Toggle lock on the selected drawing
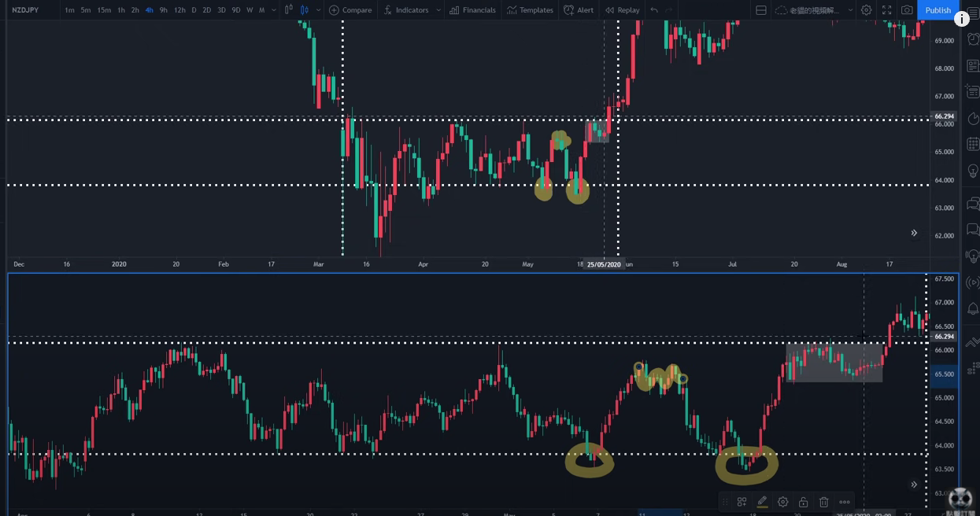Viewport: 980px width, 516px height. tap(803, 502)
